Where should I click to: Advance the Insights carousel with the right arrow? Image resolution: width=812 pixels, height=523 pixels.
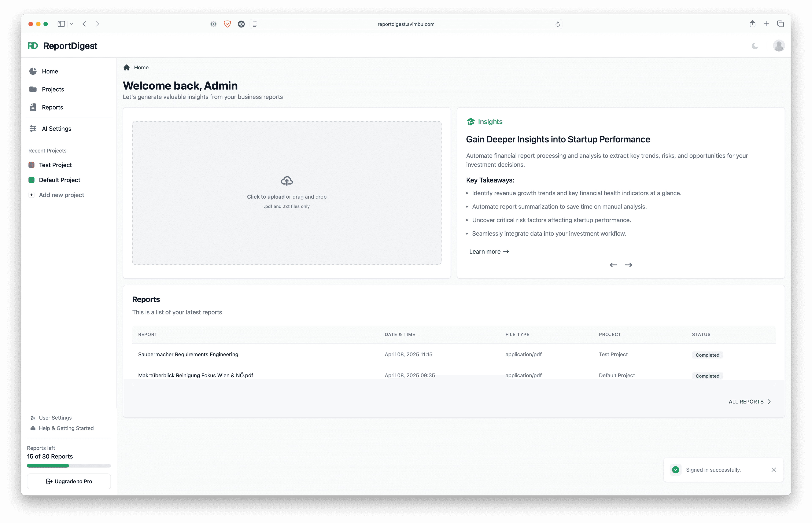coord(628,265)
